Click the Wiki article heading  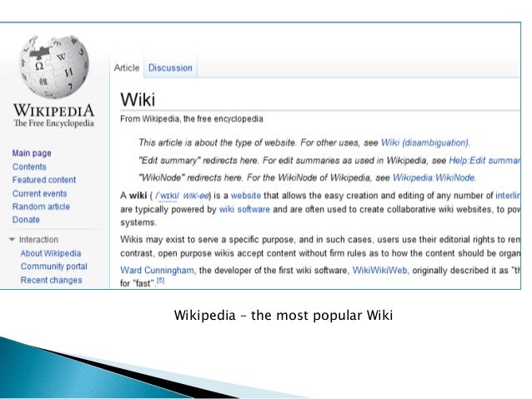[138, 100]
